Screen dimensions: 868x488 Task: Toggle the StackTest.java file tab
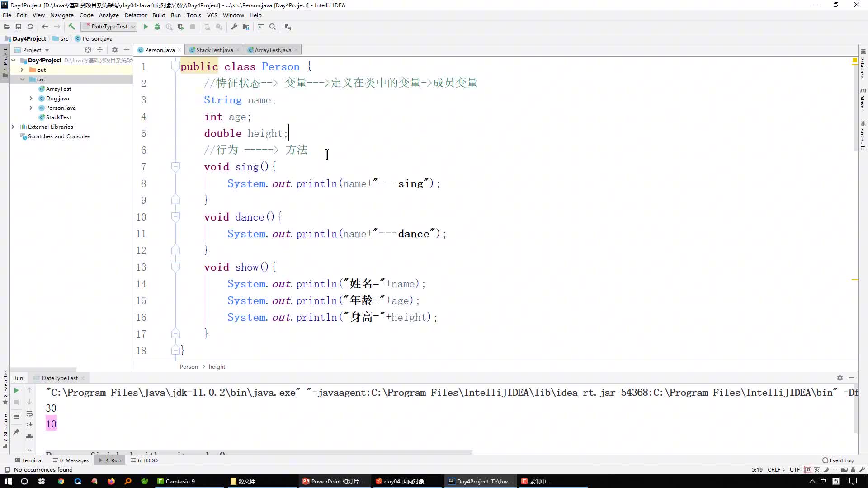tap(214, 49)
